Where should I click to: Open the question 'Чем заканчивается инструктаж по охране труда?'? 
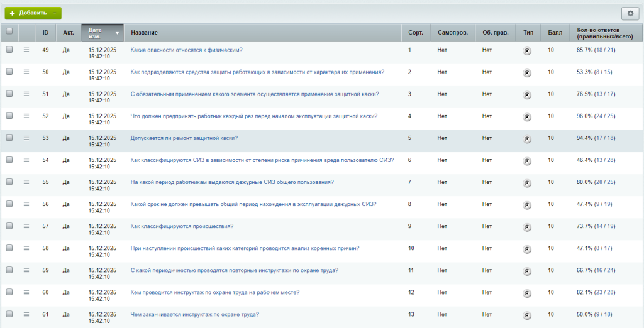pyautogui.click(x=194, y=314)
